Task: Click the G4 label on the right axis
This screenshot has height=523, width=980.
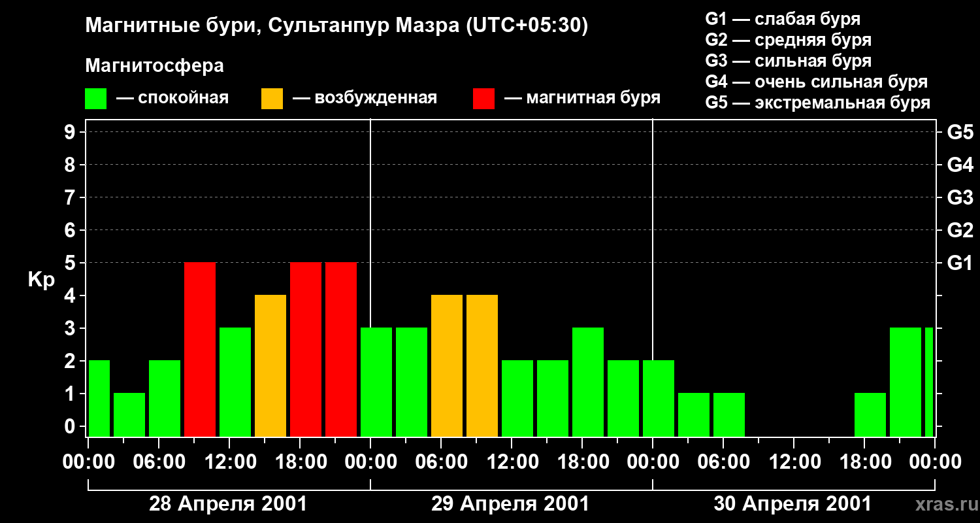Action: pos(960,165)
